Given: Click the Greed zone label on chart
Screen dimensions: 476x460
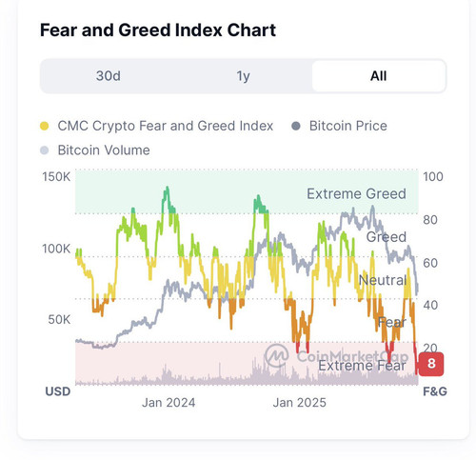Looking at the screenshot, I should (387, 237).
